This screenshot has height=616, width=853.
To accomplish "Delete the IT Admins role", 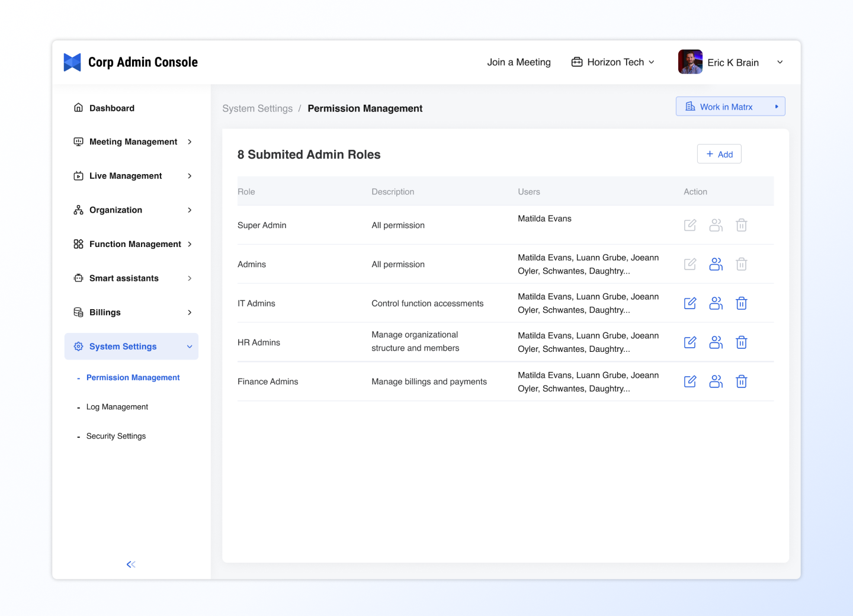I will 741,303.
